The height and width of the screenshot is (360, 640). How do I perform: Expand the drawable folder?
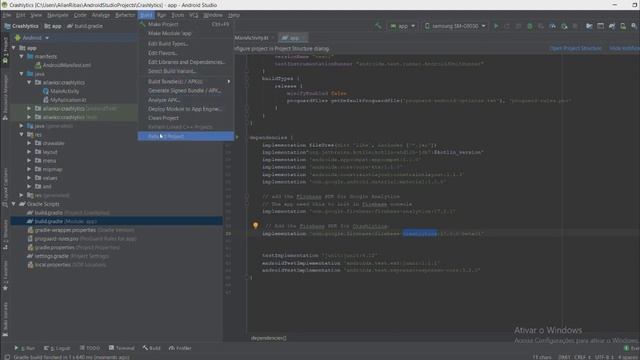click(x=29, y=143)
